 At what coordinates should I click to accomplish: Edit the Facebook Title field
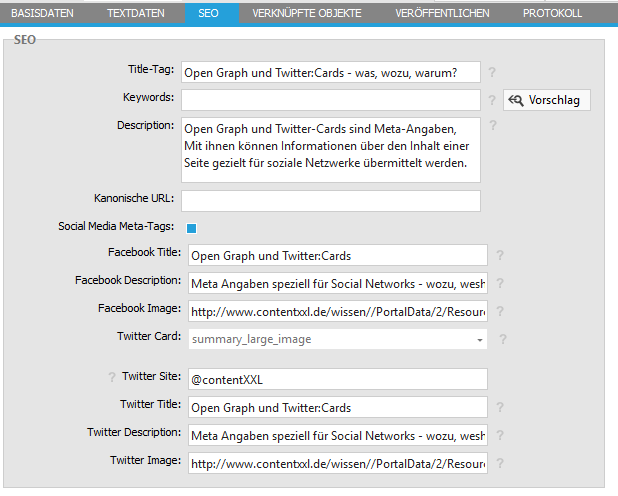(338, 255)
